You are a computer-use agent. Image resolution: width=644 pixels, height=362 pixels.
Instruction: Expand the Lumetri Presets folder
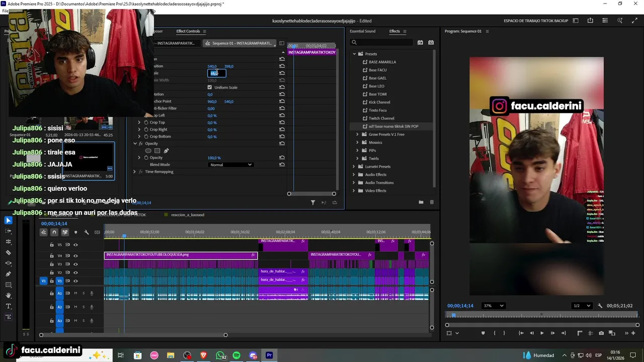tap(354, 166)
